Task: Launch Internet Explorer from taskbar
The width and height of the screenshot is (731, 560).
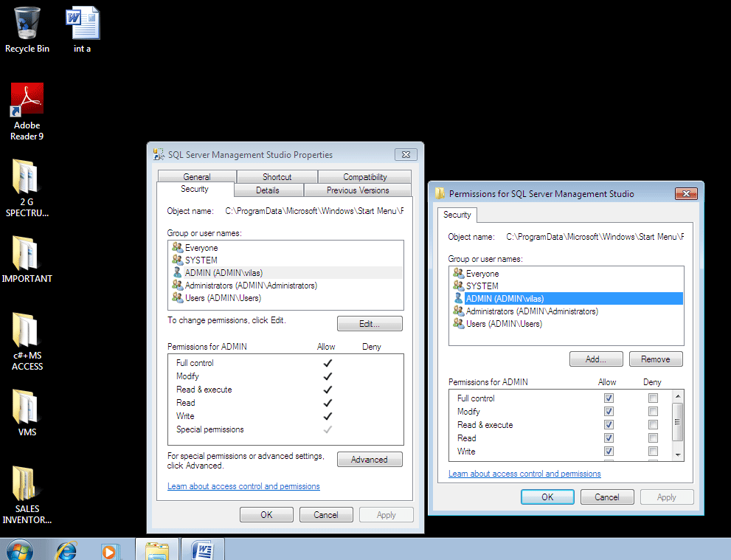Action: [x=66, y=550]
